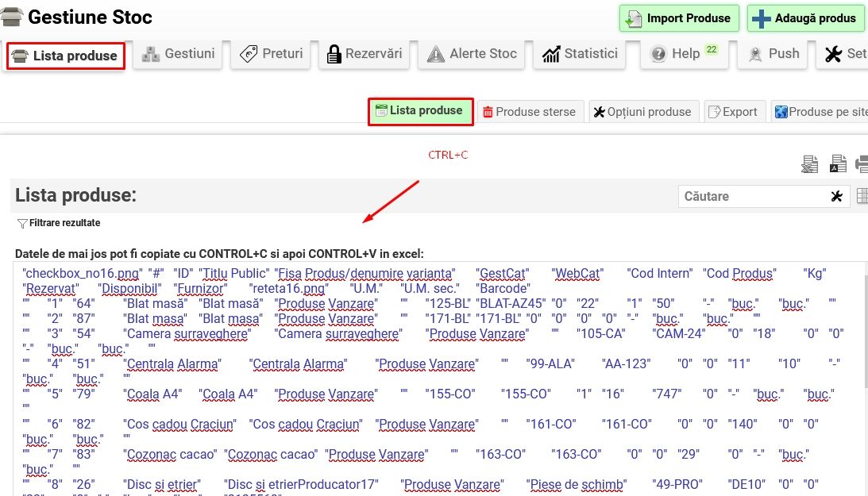Open Opțiuni produse sub-tab
Screen dimensions: 868x496
[x=644, y=112]
